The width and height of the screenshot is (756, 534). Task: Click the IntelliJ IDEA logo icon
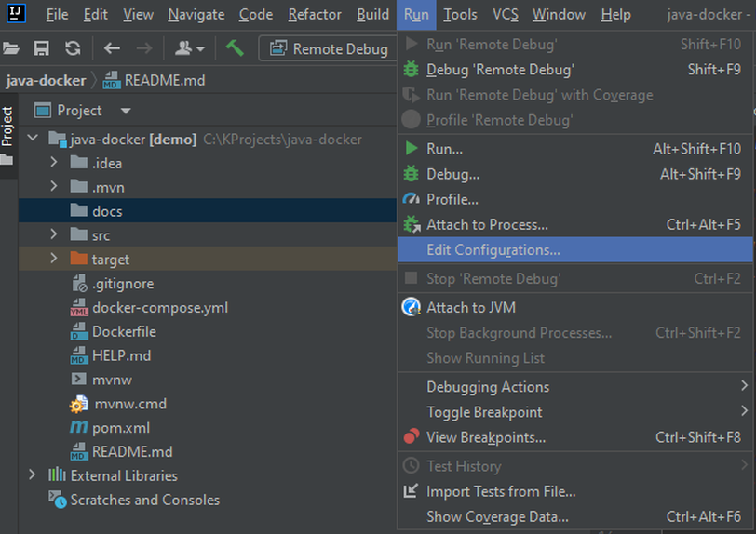pyautogui.click(x=16, y=13)
